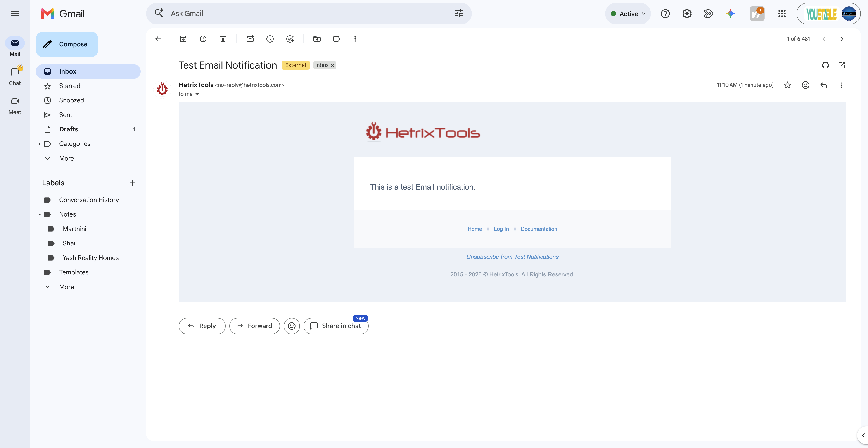Add this email to Tasks
The width and height of the screenshot is (868, 448).
point(290,39)
